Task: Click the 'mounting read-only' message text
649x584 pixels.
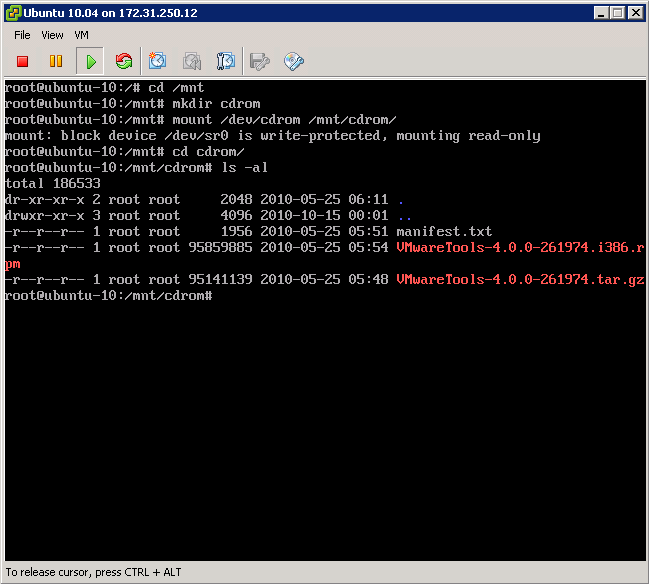Action: point(468,136)
